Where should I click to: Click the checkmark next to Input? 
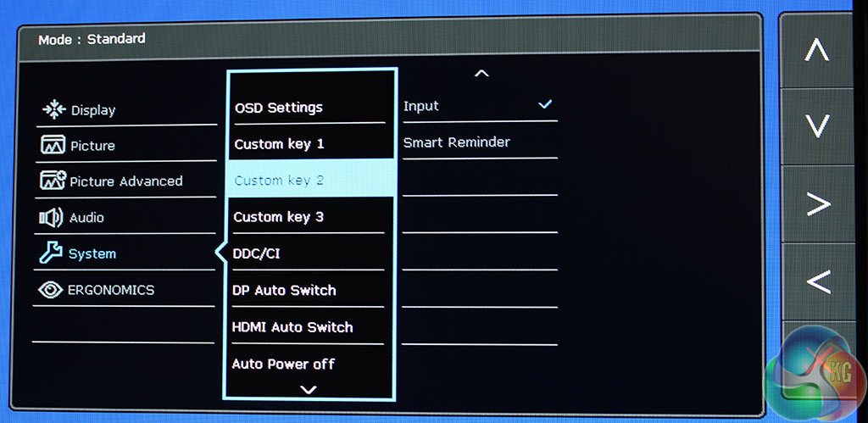(545, 104)
